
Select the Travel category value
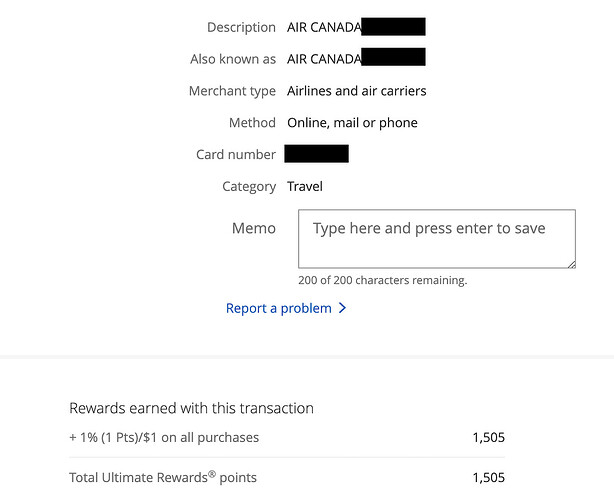[x=305, y=187]
